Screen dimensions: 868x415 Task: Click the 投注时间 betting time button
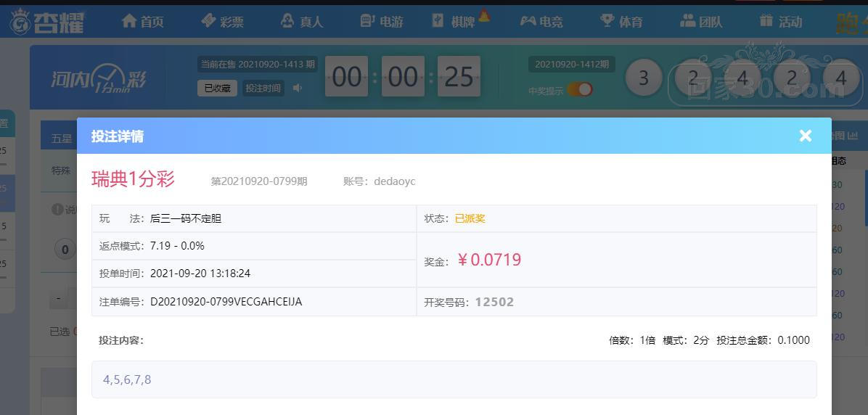[263, 88]
